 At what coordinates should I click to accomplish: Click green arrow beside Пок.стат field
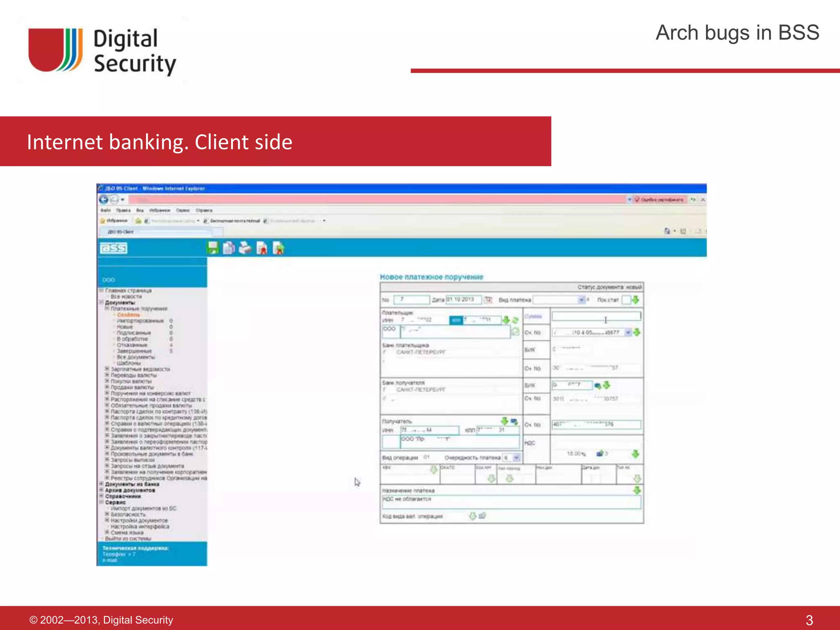pos(636,300)
